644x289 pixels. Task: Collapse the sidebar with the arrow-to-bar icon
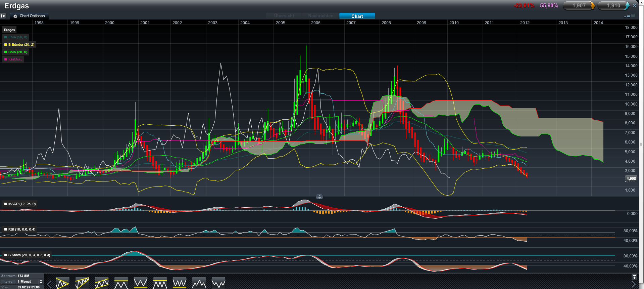[3, 16]
